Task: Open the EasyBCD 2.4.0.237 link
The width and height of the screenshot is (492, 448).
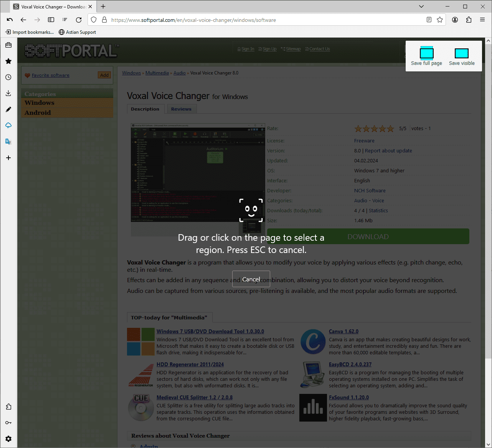Action: tap(350, 365)
